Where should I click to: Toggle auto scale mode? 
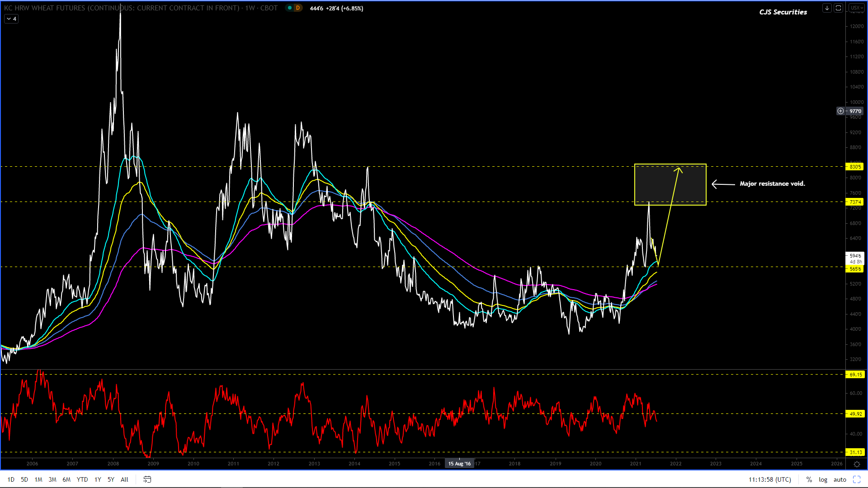pos(840,479)
